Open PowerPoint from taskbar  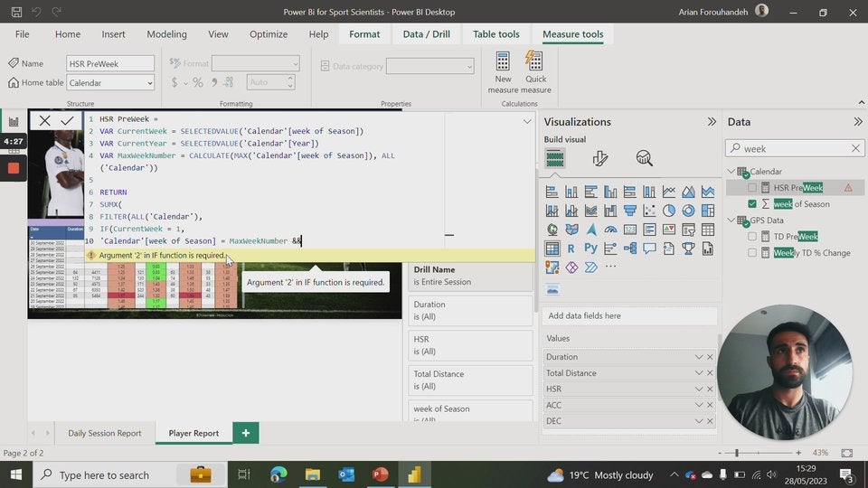(x=381, y=474)
